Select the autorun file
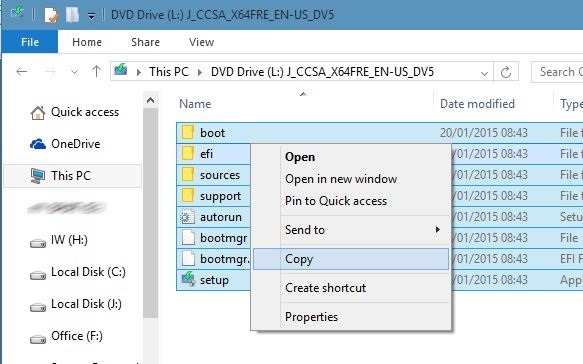 point(221,217)
